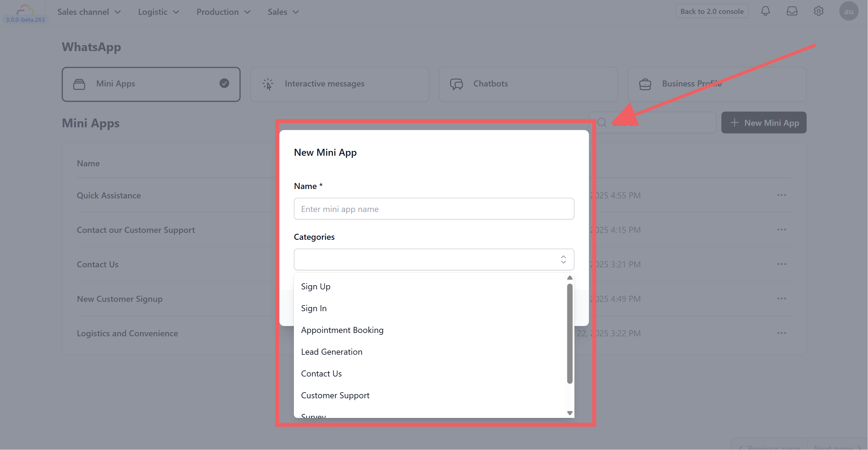
Task: Choose Customer Support category
Action: click(x=431, y=395)
